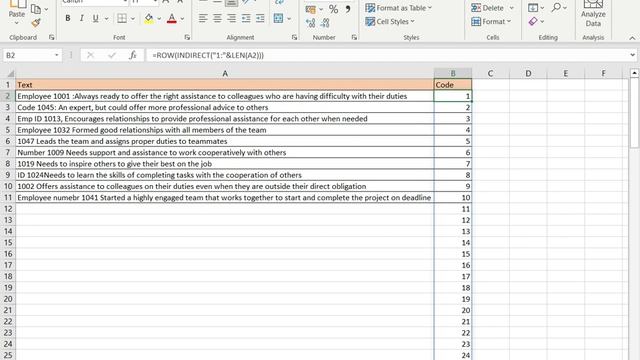Center text horizontally
This screenshot has height=360, width=640.
[217, 18]
